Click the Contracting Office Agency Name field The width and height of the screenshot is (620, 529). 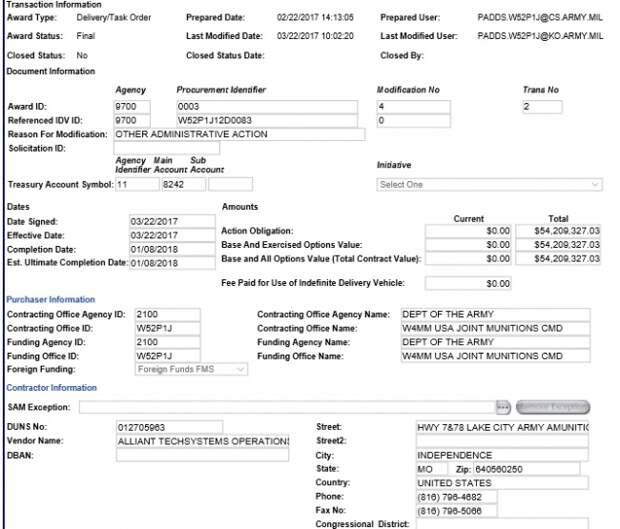tap(495, 315)
